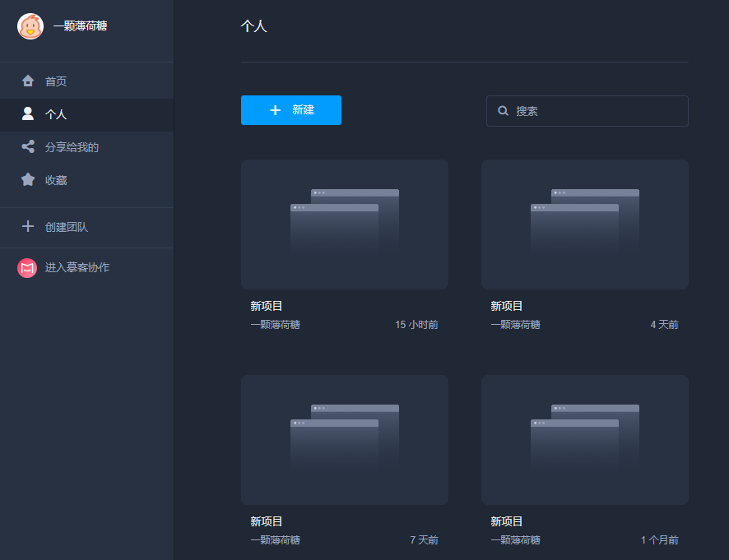Click 新项目 title of 1 个月前 project
The image size is (729, 560).
pyautogui.click(x=507, y=521)
